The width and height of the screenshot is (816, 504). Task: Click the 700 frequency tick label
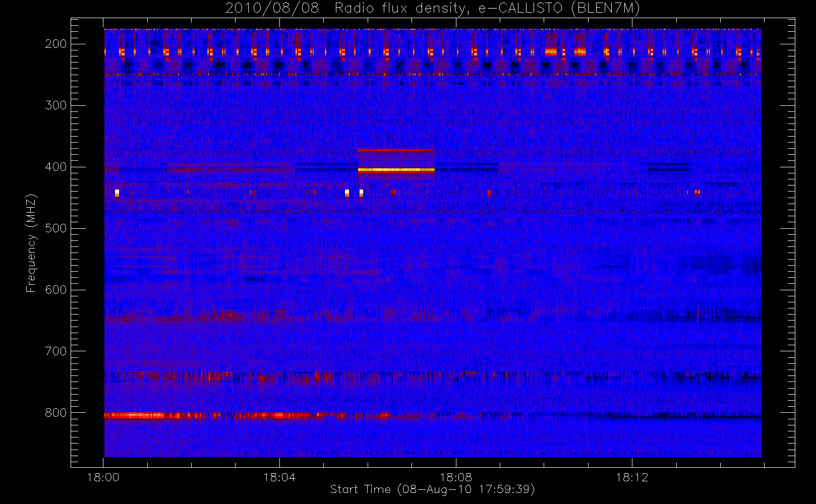point(56,351)
